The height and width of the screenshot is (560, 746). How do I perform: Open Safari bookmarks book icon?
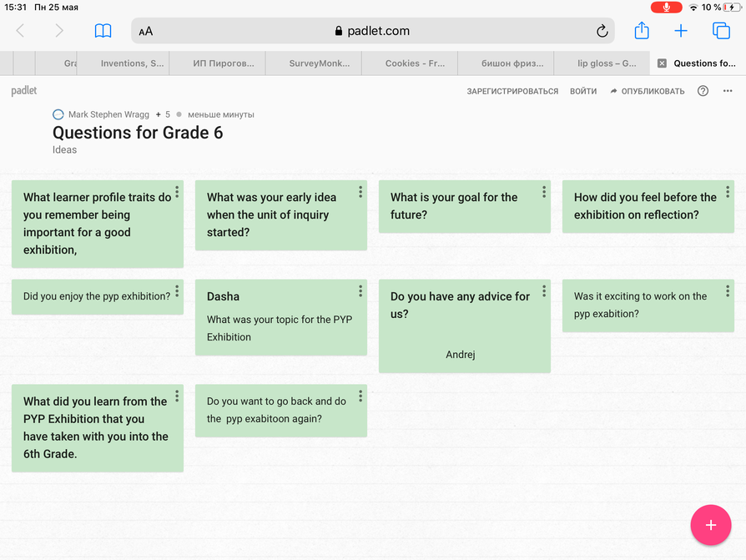click(103, 31)
